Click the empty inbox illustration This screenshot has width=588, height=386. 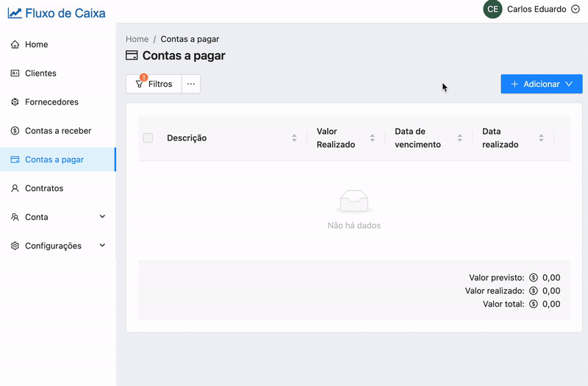click(354, 201)
